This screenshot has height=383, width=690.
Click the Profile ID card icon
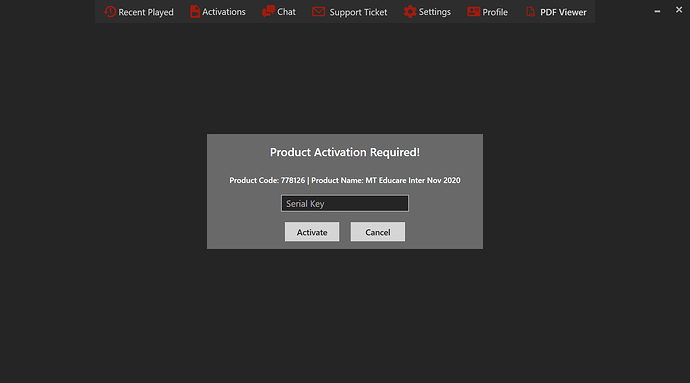pyautogui.click(x=473, y=12)
